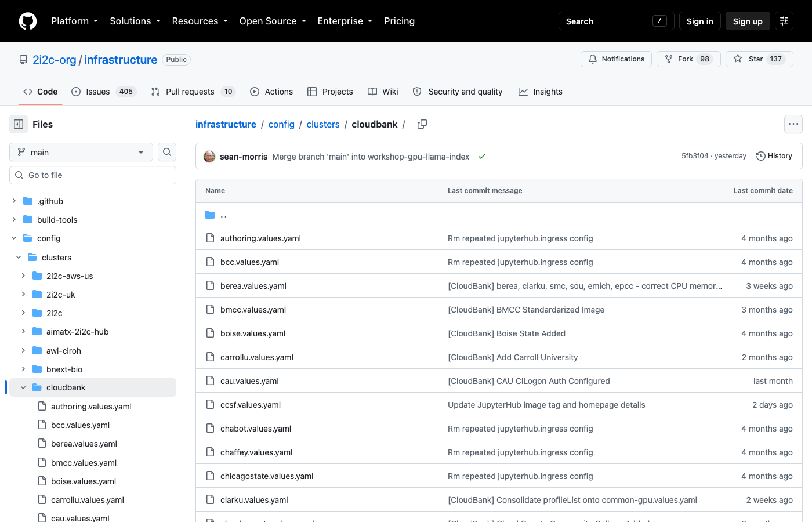Click the Notifications bell button

click(x=616, y=59)
